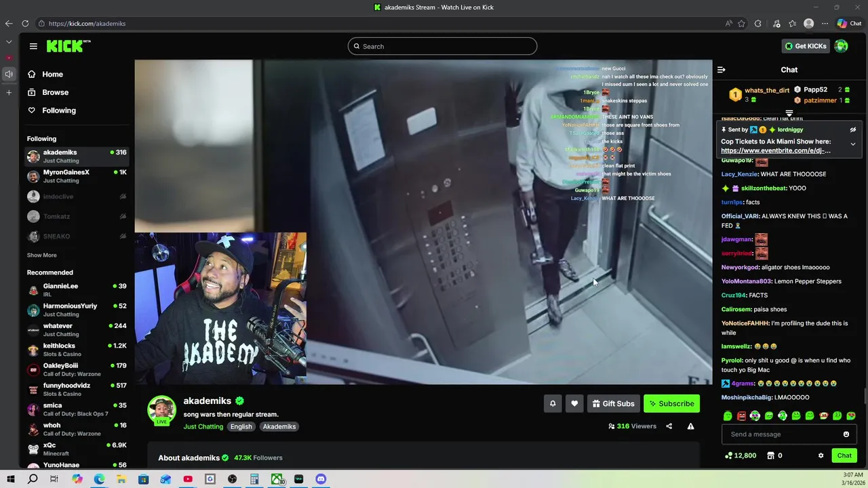
Task: Click the Gift Subs button
Action: click(613, 403)
